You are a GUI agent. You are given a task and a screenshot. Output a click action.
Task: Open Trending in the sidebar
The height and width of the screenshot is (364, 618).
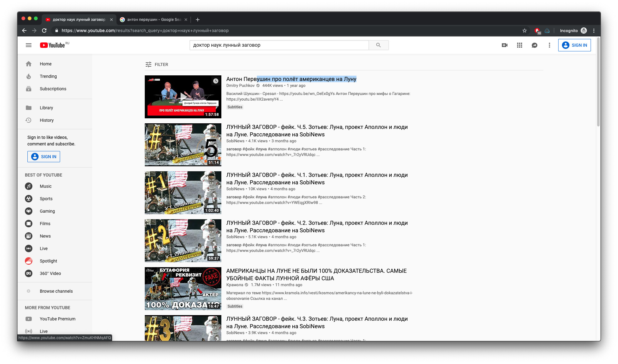[48, 76]
